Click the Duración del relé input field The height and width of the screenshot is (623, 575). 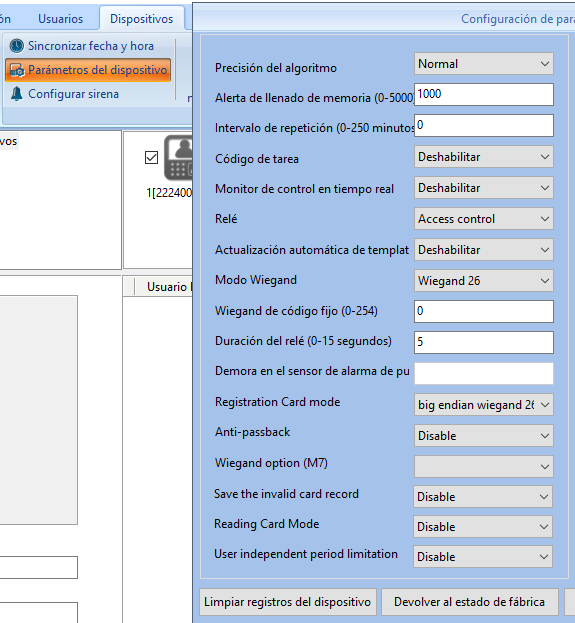(x=484, y=342)
